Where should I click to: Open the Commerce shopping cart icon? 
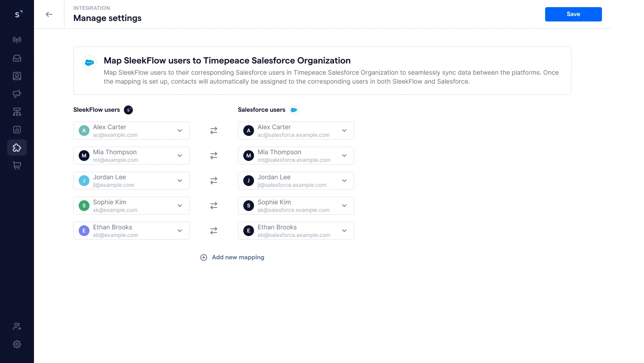pos(17,165)
